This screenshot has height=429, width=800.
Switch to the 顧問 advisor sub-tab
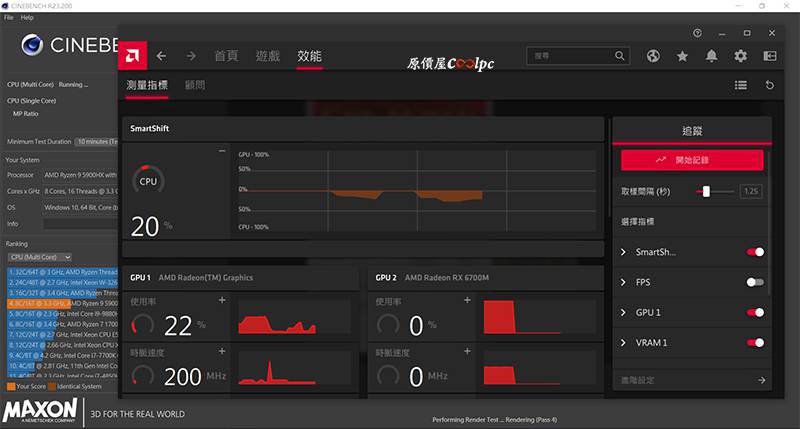[x=195, y=85]
